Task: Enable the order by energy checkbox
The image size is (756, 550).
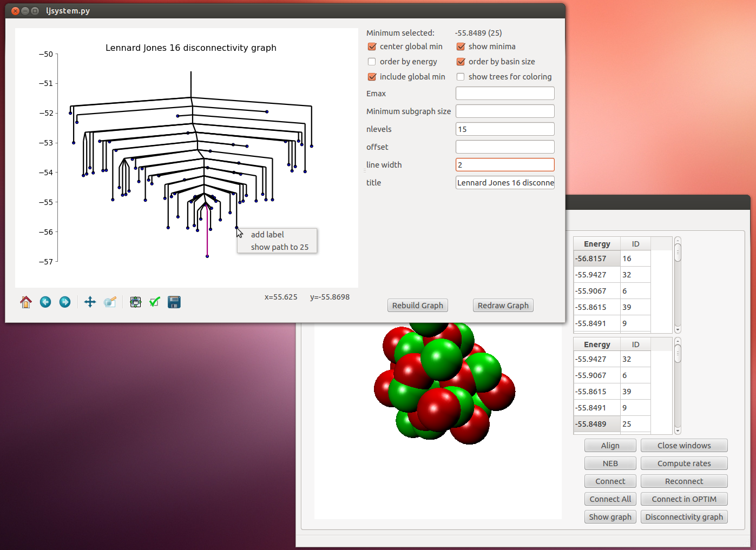Action: point(372,62)
